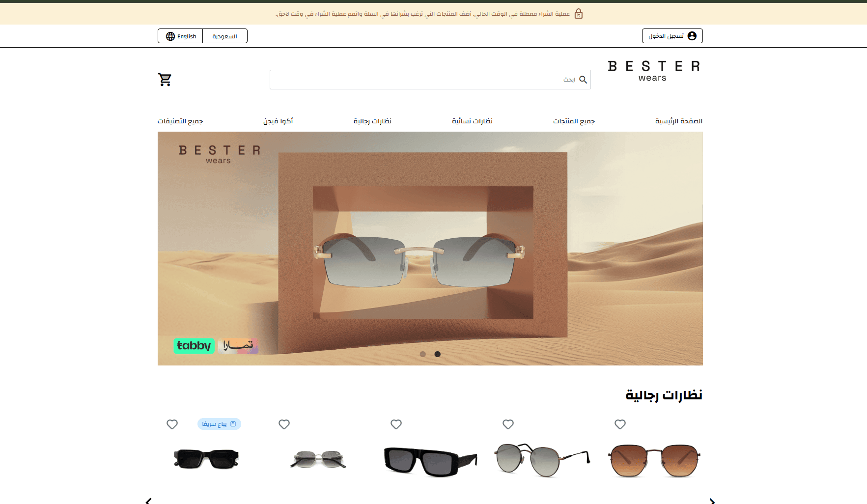The image size is (867, 504).
Task: Open جميع المنتجات menu item
Action: (574, 121)
